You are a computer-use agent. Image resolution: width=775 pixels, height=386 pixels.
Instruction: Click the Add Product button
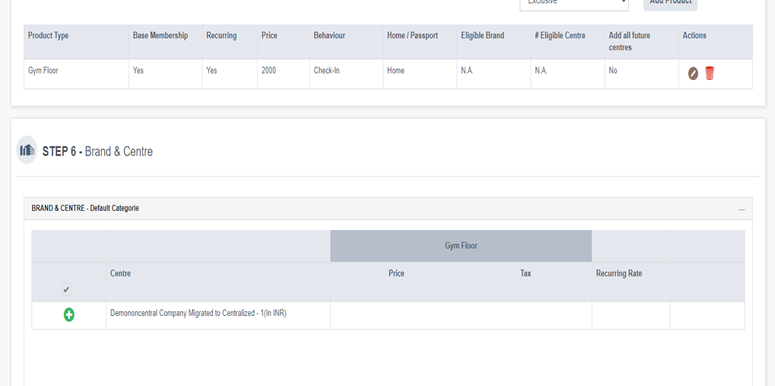670,3
